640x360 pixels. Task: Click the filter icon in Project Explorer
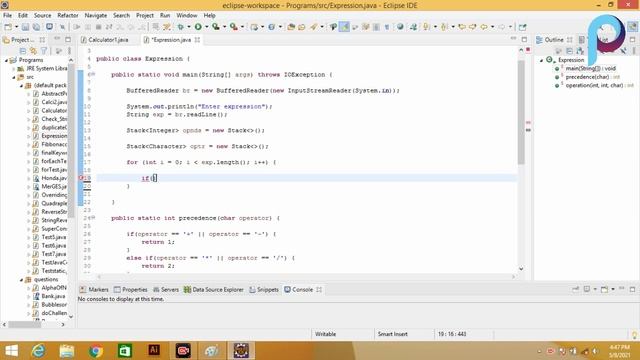click(x=44, y=51)
